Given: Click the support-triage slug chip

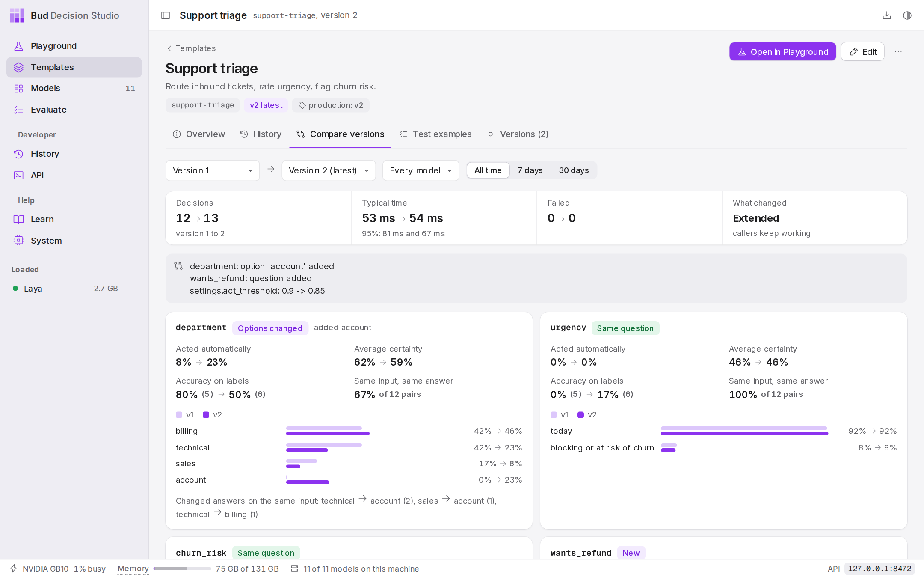Looking at the screenshot, I should [x=203, y=105].
